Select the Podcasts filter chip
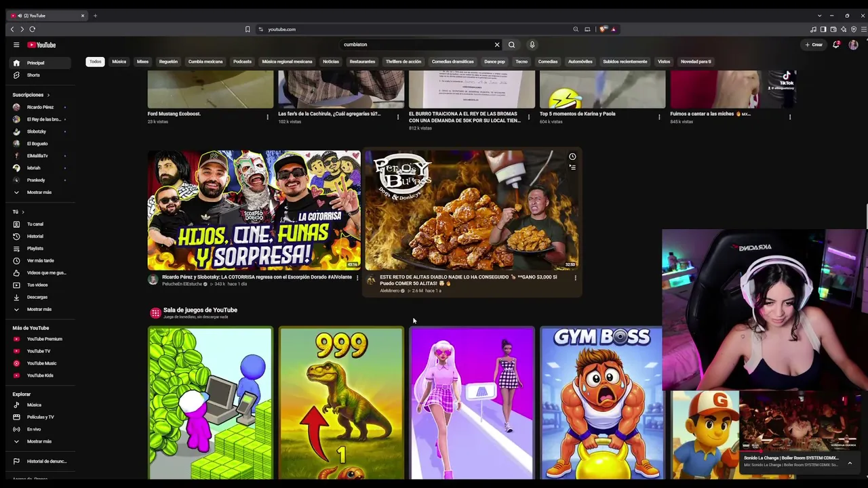The image size is (868, 488). (x=242, y=62)
